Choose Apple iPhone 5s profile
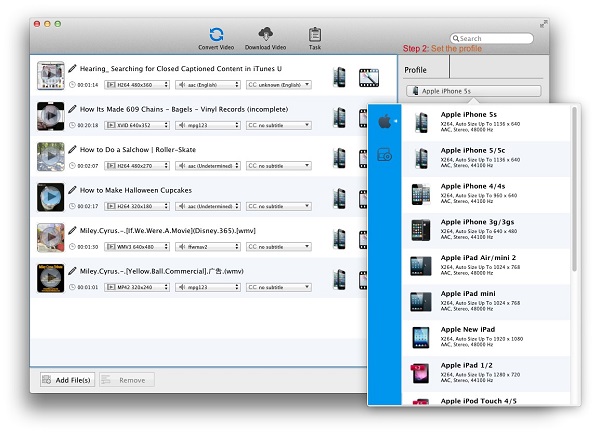This screenshot has height=434, width=600. click(486, 122)
